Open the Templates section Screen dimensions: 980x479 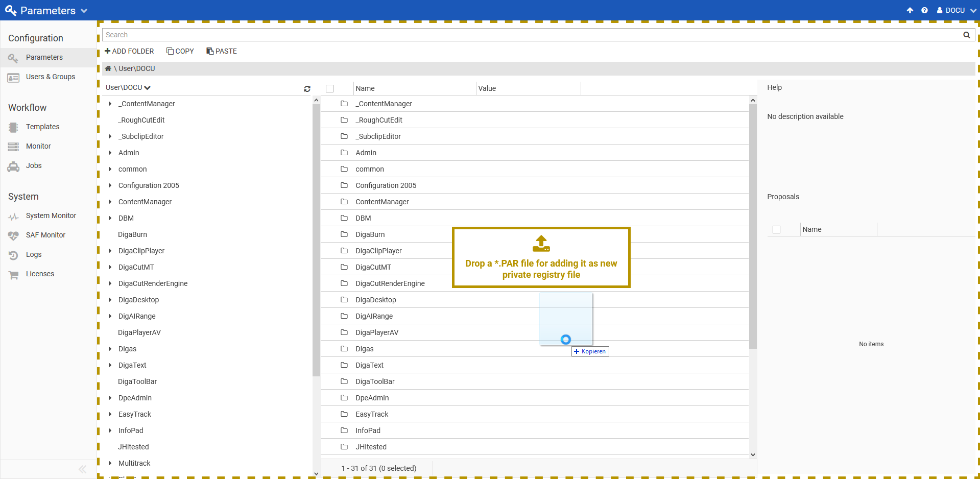tap(42, 127)
